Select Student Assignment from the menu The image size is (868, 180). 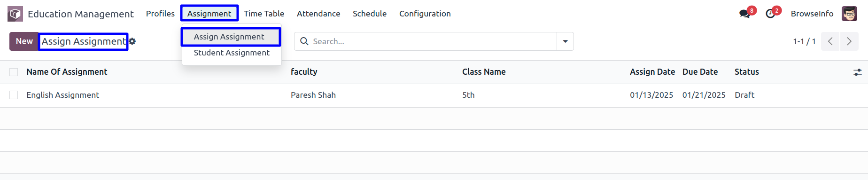pos(232,53)
